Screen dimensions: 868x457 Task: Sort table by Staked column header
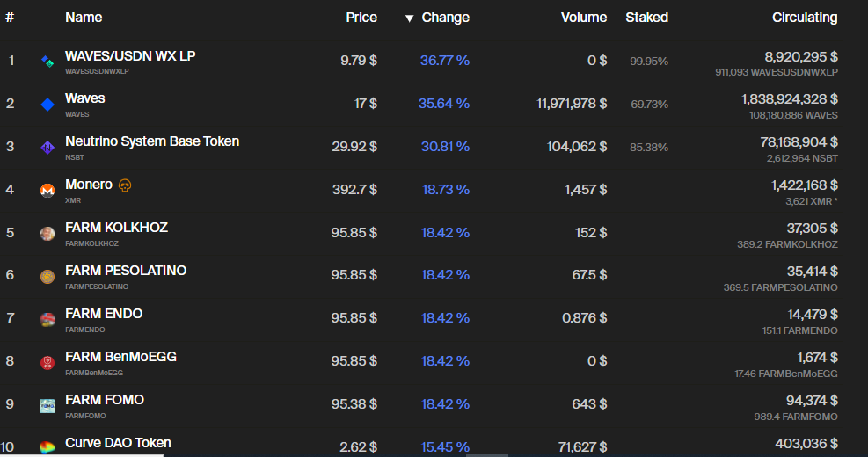tap(647, 18)
